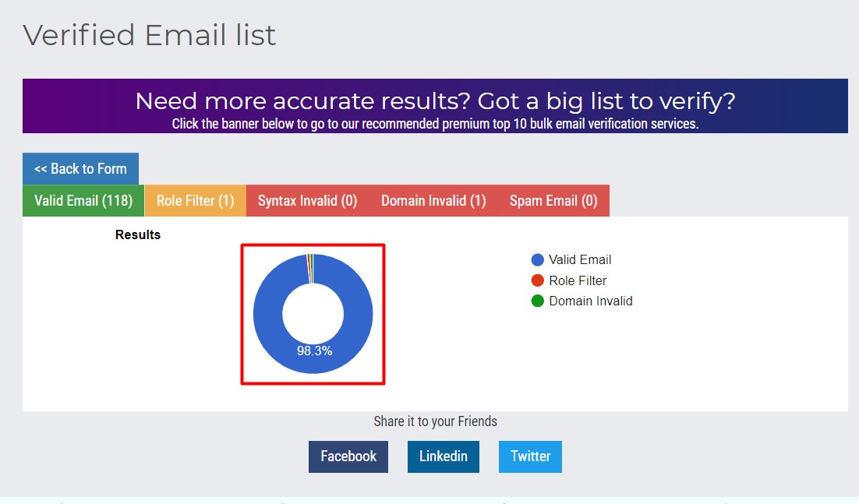
Task: Open the Syntax Invalid (0) tab
Action: click(x=307, y=200)
